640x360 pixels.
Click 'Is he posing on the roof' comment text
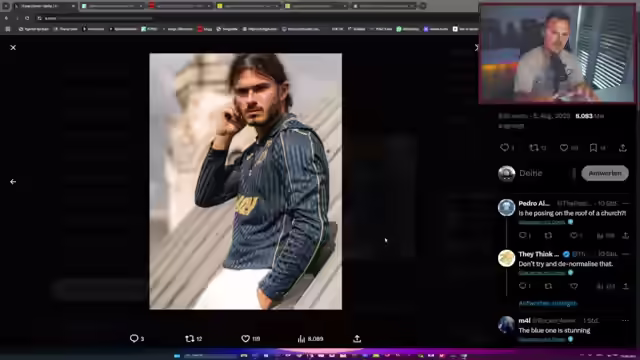pyautogui.click(x=572, y=213)
